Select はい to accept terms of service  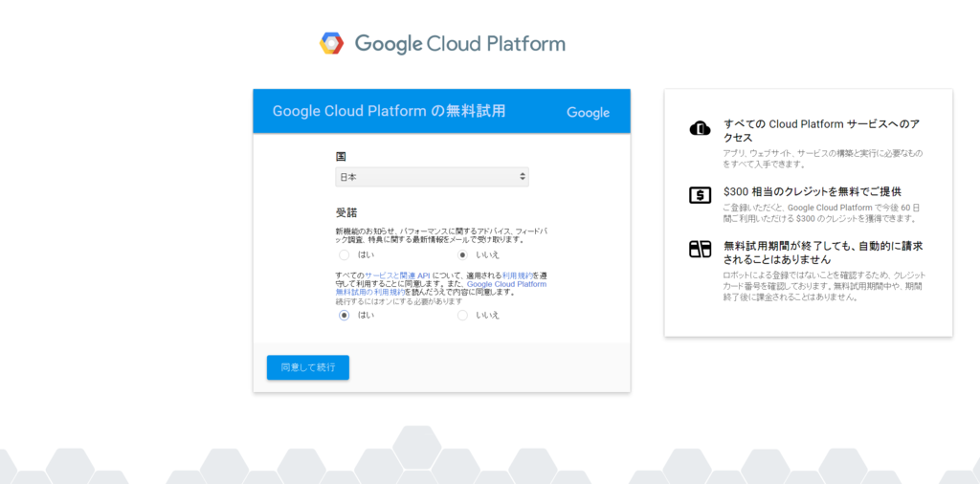(344, 315)
